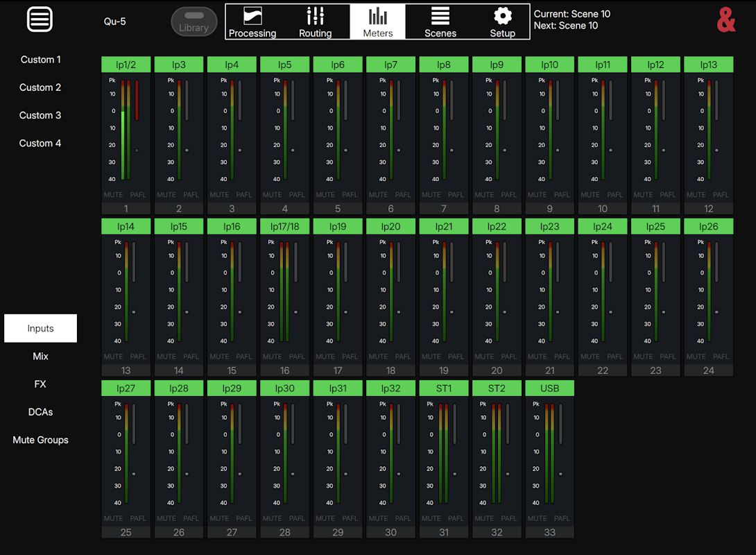Select Custom 4 layer
This screenshot has height=555, width=756.
pyautogui.click(x=40, y=144)
